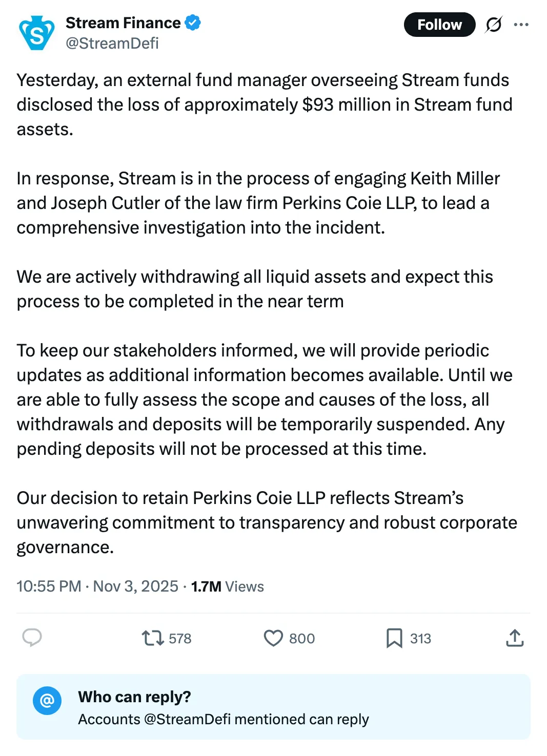Open the Stream Finance display name link
547x756 pixels.
tap(123, 23)
